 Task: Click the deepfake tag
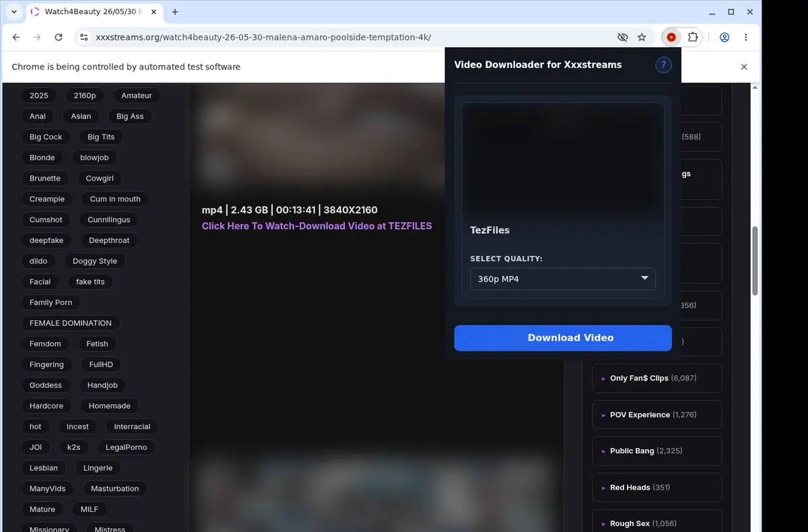(46, 240)
